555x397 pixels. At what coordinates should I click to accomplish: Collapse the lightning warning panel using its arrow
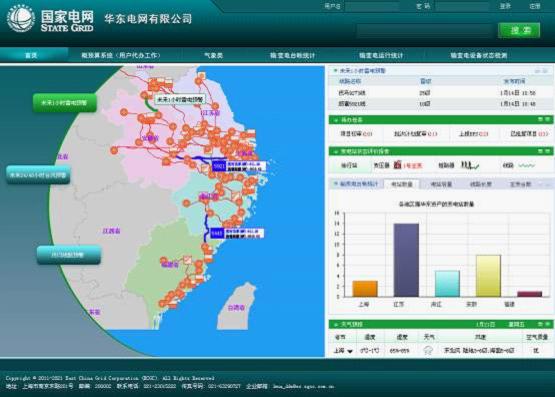point(335,71)
